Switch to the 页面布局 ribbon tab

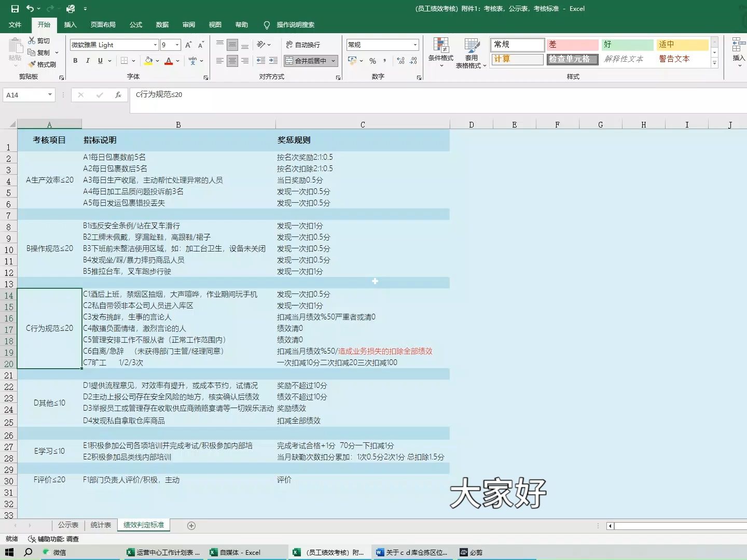103,25
